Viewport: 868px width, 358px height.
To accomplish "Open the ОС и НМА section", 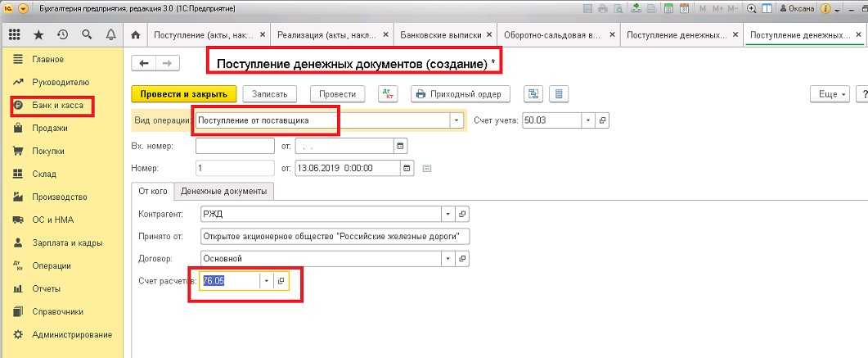I will [x=53, y=220].
